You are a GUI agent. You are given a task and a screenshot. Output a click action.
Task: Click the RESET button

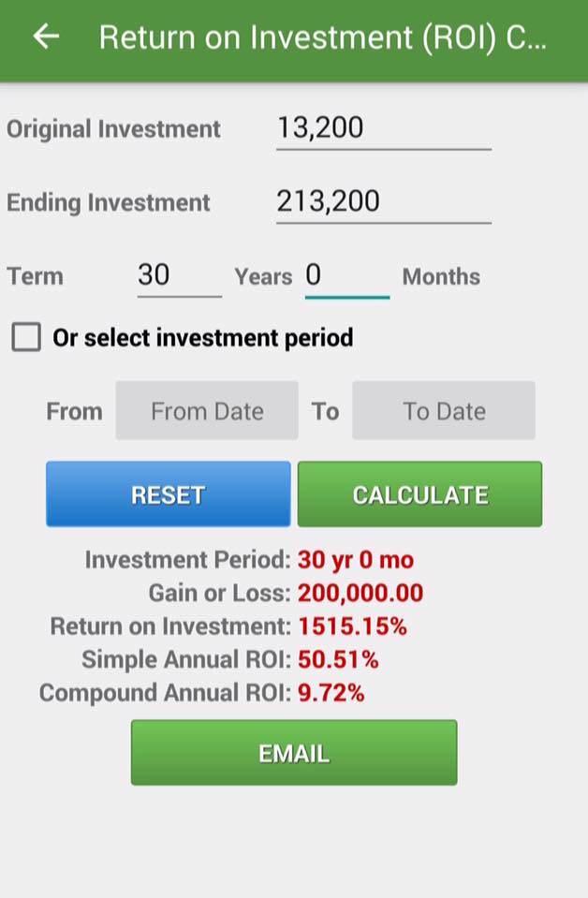169,494
